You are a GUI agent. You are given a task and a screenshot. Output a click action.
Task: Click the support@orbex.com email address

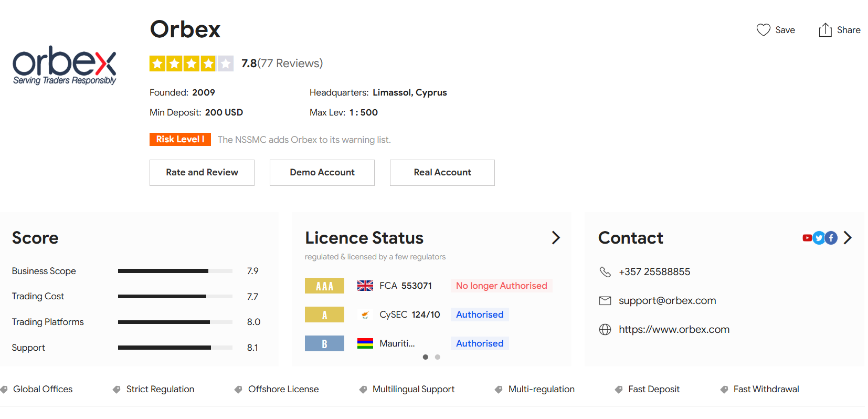(667, 301)
